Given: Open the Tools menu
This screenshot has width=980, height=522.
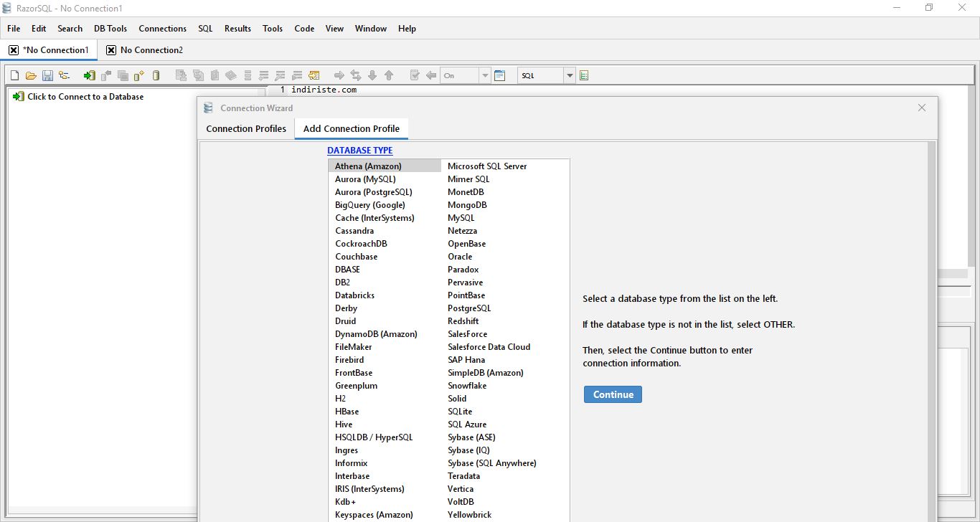Looking at the screenshot, I should pyautogui.click(x=273, y=29).
